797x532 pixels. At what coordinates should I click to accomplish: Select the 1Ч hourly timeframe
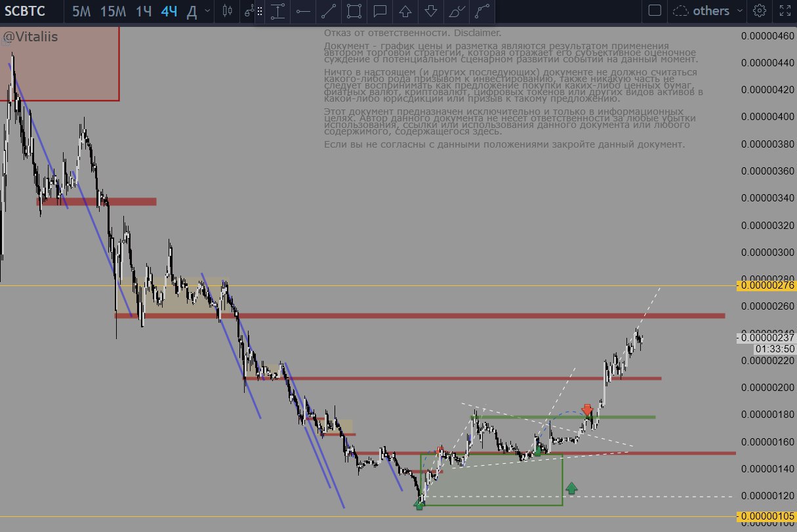(143, 11)
